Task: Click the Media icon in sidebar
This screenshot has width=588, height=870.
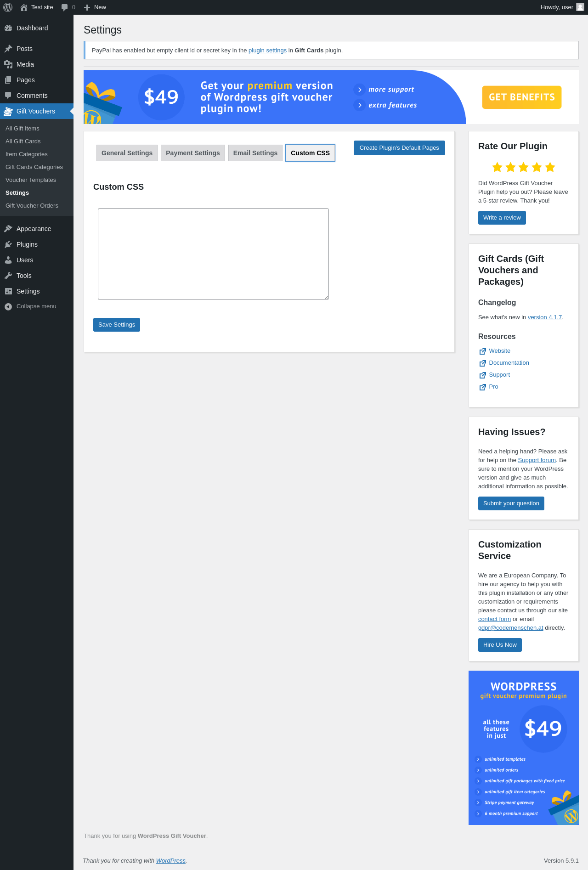Action: click(x=8, y=64)
